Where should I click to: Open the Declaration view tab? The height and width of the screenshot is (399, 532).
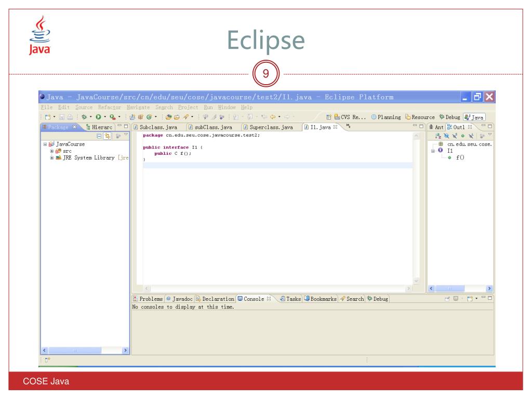pyautogui.click(x=215, y=299)
